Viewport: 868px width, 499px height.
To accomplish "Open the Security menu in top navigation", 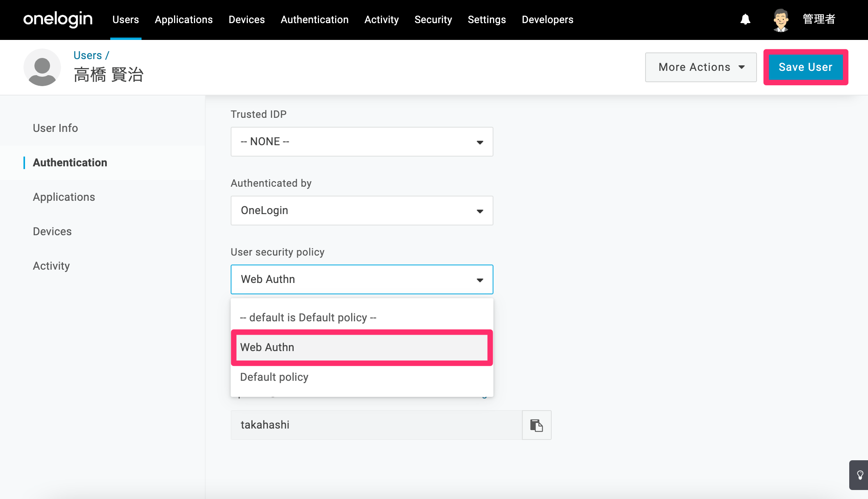I will [433, 20].
